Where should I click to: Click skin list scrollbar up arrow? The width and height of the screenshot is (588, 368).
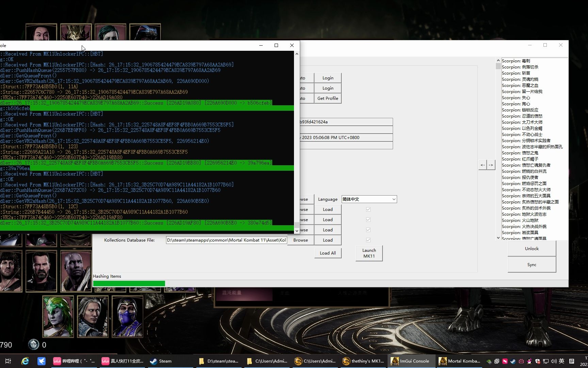coord(498,60)
